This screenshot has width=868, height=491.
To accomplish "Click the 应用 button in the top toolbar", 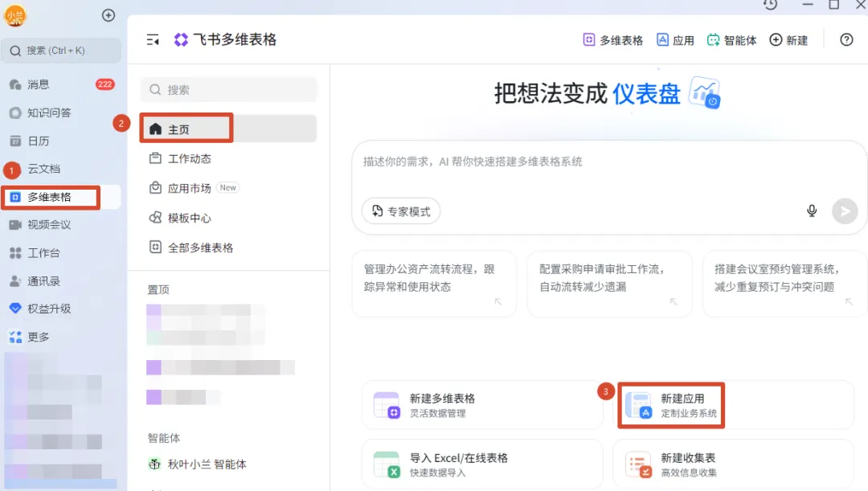I will 675,40.
